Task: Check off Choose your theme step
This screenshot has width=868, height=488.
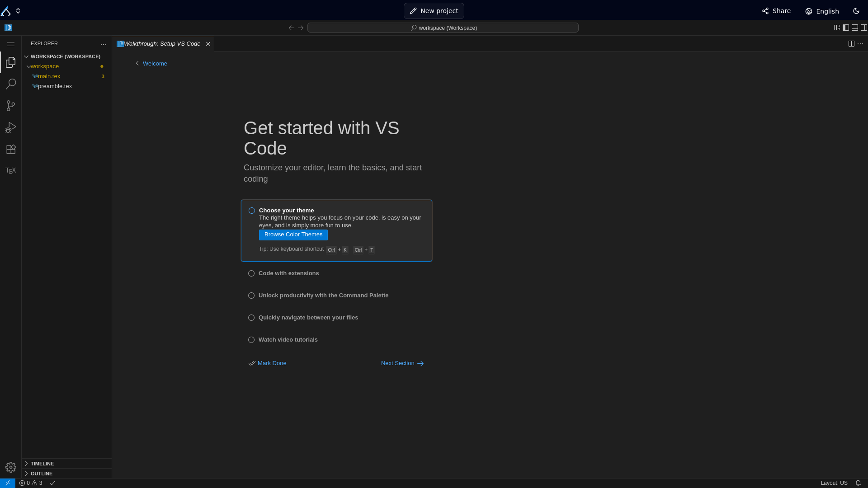Action: [x=252, y=211]
